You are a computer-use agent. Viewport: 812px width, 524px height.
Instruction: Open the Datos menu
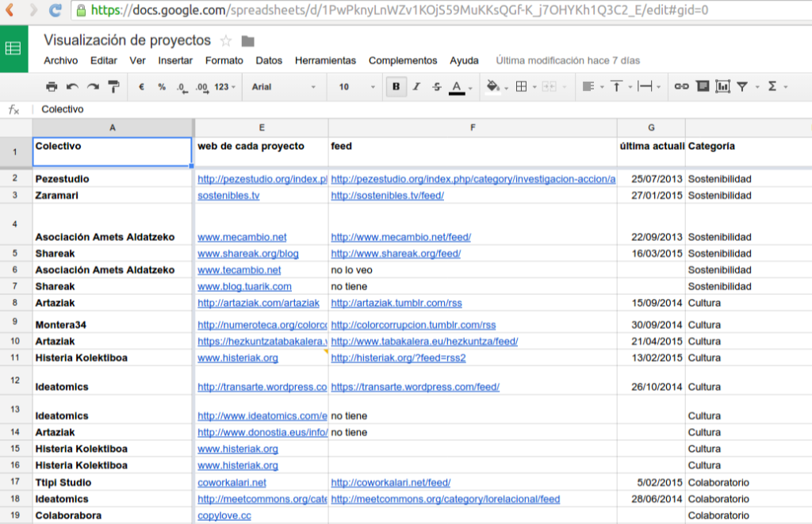click(x=269, y=60)
